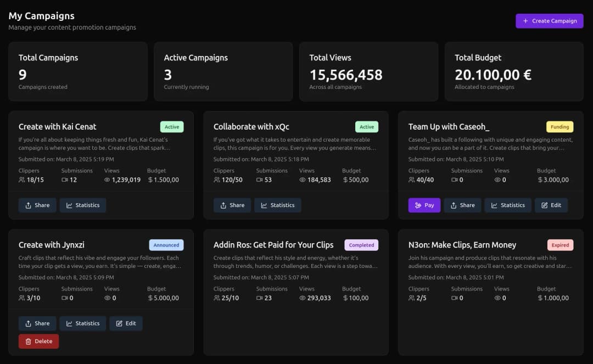Click the trash icon to delete Jynxzi campaign
The width and height of the screenshot is (593, 364).
[29, 341]
